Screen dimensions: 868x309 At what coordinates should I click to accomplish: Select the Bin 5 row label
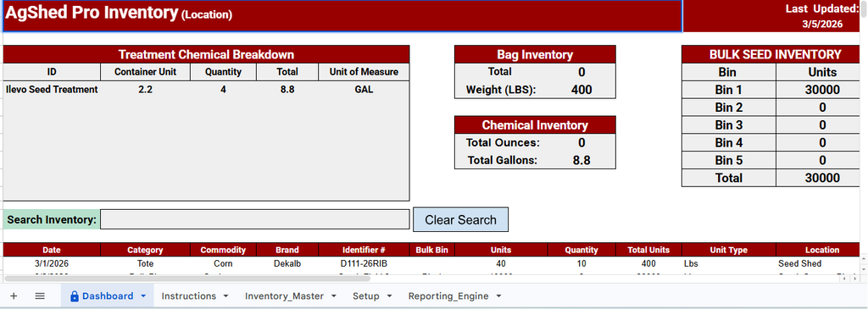coord(728,160)
